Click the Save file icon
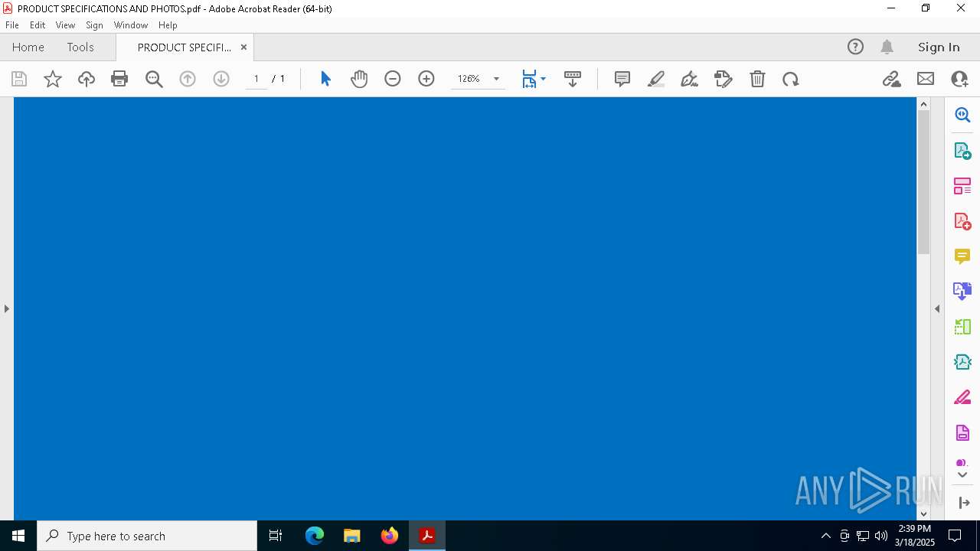This screenshot has width=980, height=551. click(x=19, y=79)
